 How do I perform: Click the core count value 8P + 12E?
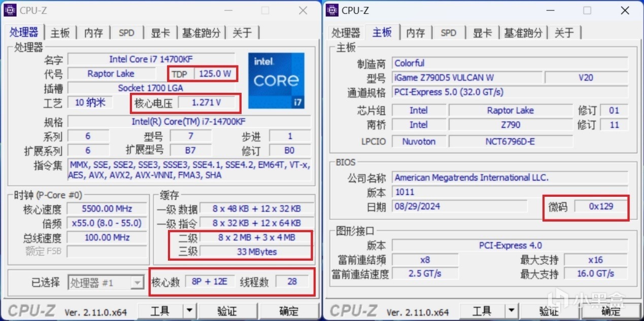point(210,281)
